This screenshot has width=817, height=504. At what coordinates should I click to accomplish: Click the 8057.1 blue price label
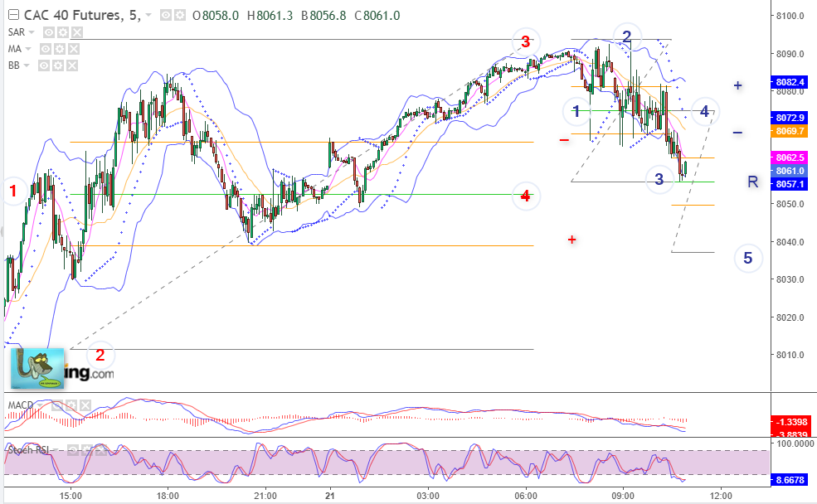click(789, 184)
